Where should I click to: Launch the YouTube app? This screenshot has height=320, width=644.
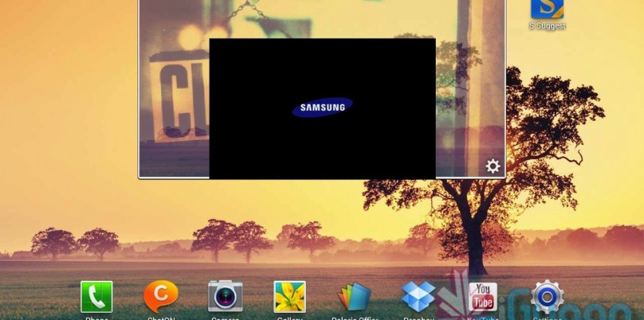click(483, 297)
